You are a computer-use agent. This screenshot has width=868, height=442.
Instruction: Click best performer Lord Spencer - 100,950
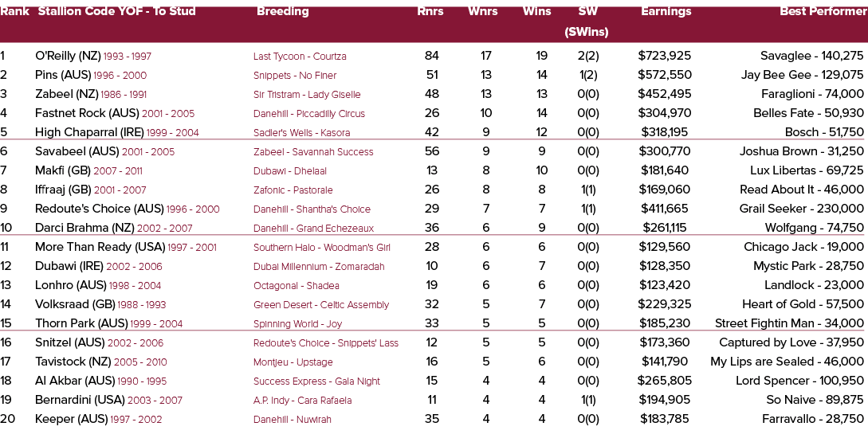coord(800,381)
